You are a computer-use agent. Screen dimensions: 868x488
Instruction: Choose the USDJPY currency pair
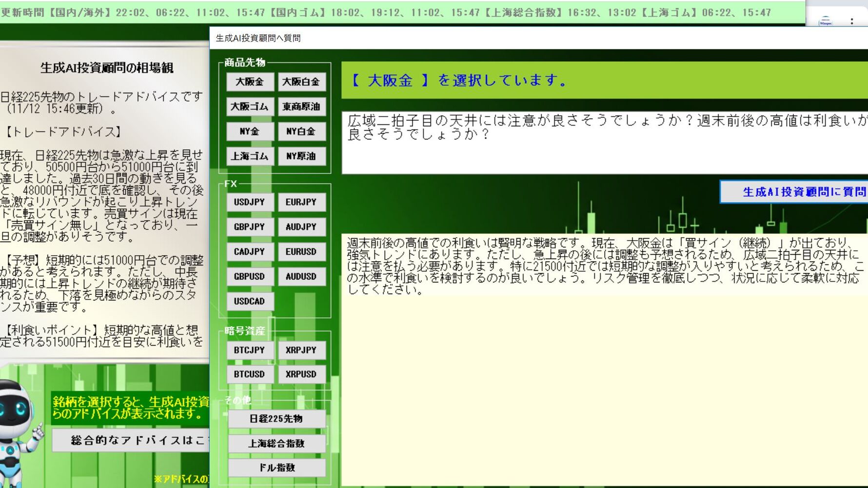[x=250, y=202]
